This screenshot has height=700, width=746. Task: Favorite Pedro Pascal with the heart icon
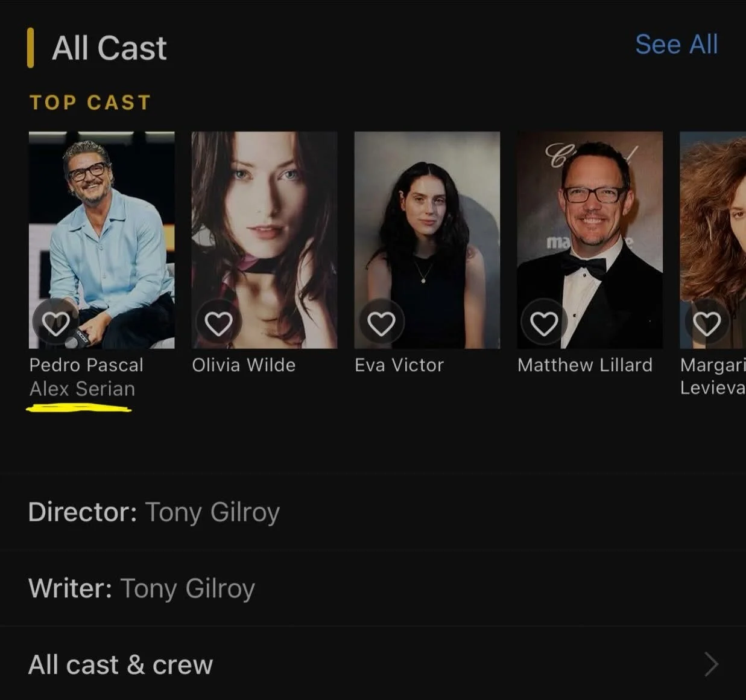pyautogui.click(x=55, y=323)
